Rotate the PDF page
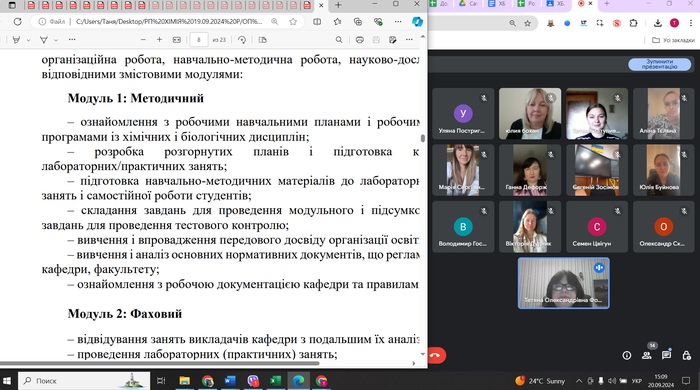The height and width of the screenshot is (390, 700). pyautogui.click(x=242, y=40)
